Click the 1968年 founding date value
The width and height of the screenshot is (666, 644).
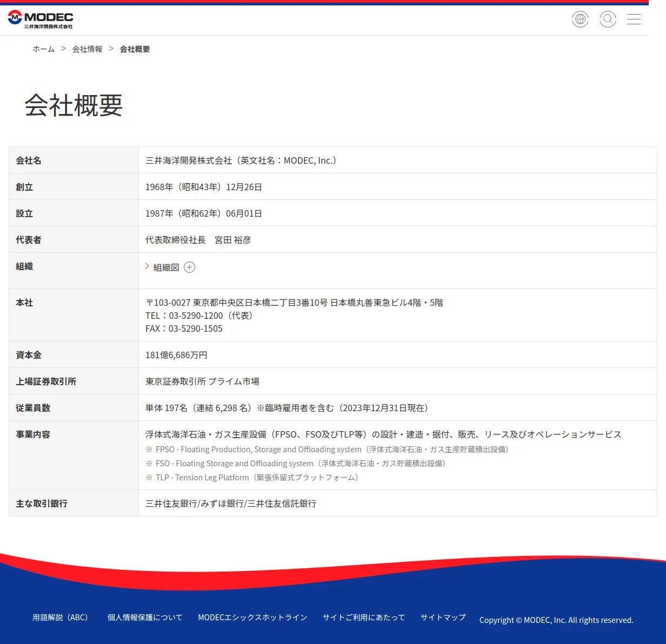[x=204, y=187]
